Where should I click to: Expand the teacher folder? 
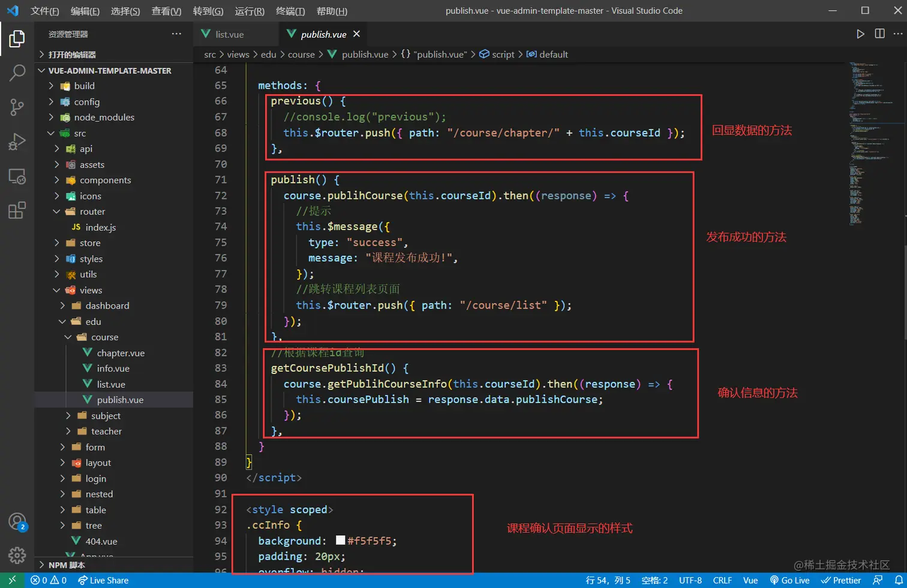[114, 432]
